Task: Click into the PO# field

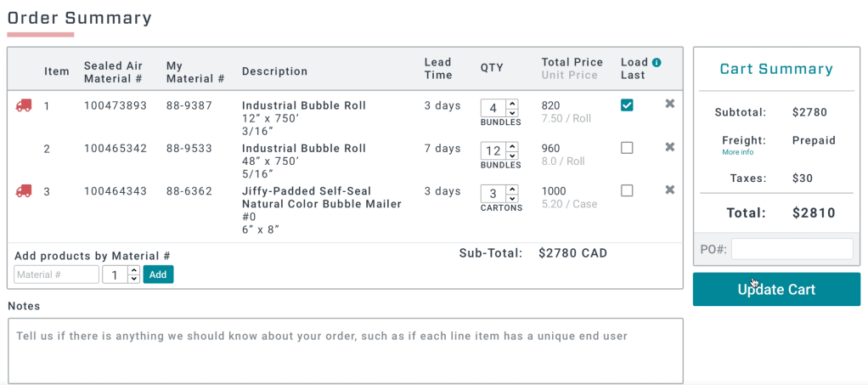Action: [x=792, y=249]
